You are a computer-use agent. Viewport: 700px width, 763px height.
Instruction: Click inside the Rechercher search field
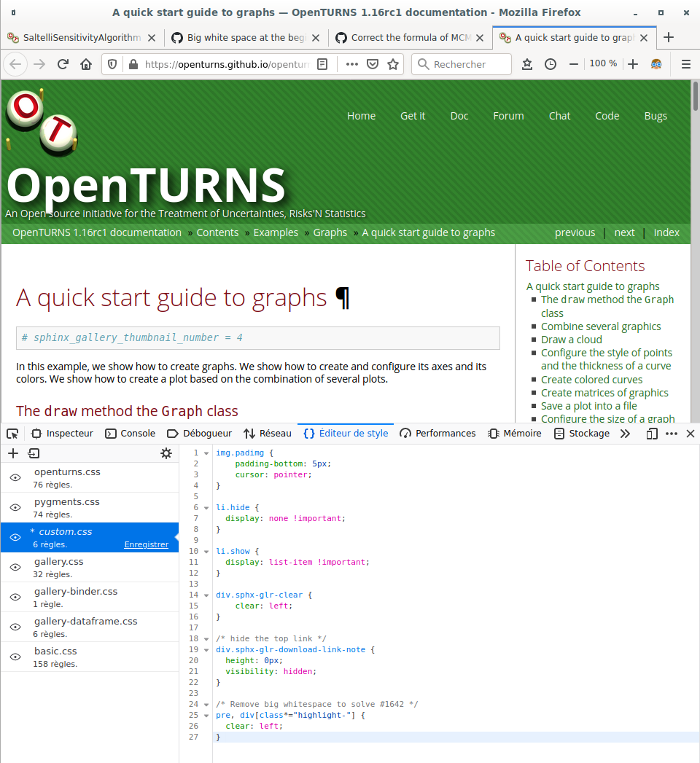462,64
